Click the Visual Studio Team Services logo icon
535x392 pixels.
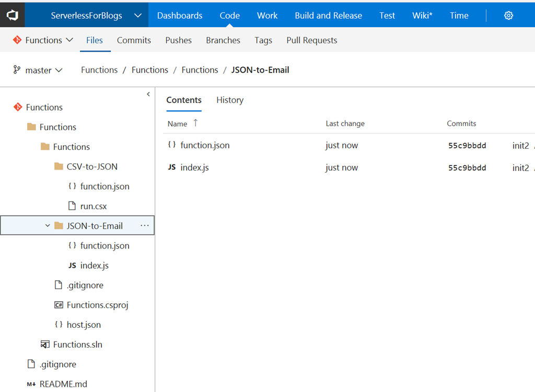tap(12, 15)
